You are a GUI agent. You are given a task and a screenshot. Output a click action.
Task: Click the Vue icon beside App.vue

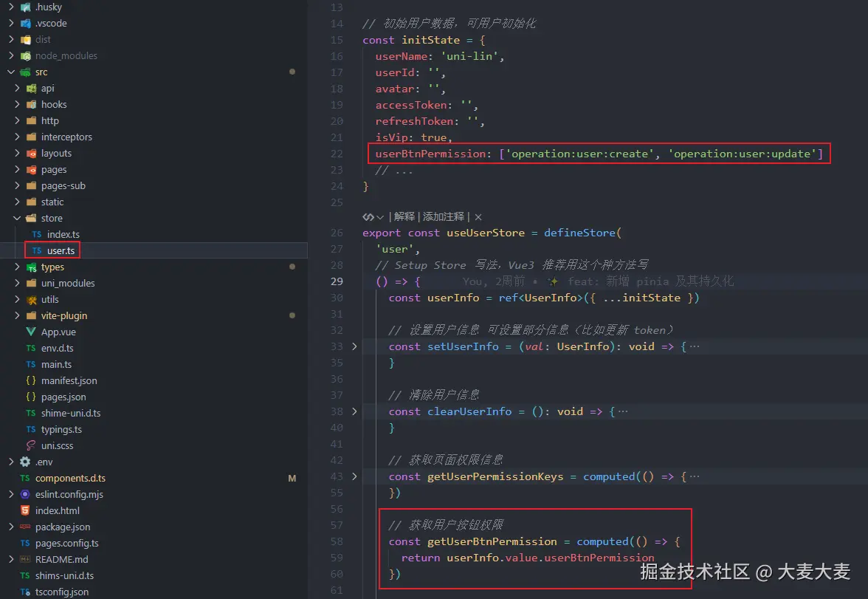(31, 332)
